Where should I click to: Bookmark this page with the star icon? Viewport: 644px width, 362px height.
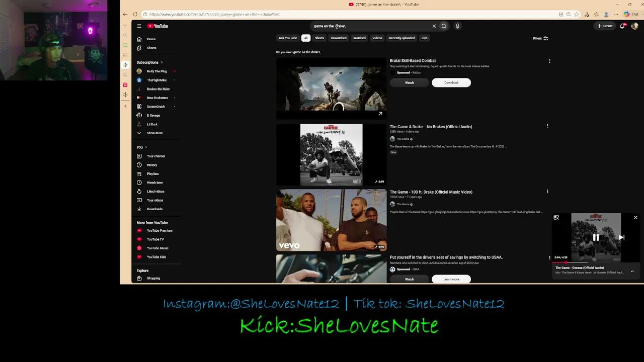pos(577,14)
